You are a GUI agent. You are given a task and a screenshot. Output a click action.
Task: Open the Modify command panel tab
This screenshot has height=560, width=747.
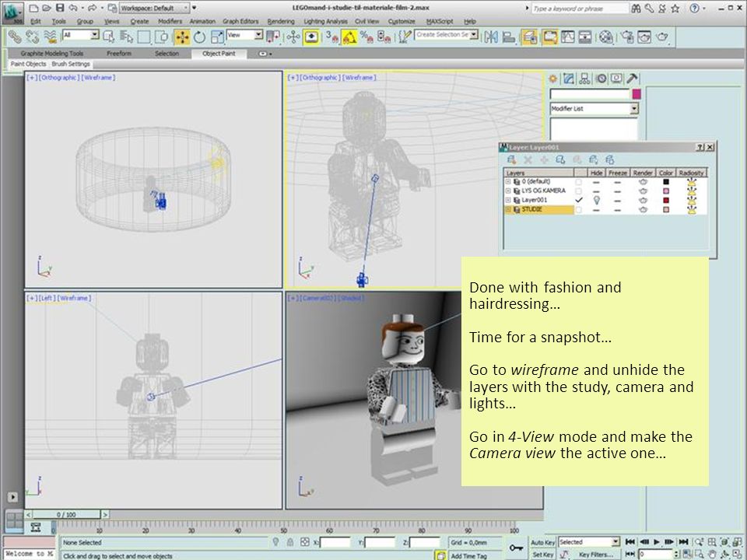(x=568, y=79)
